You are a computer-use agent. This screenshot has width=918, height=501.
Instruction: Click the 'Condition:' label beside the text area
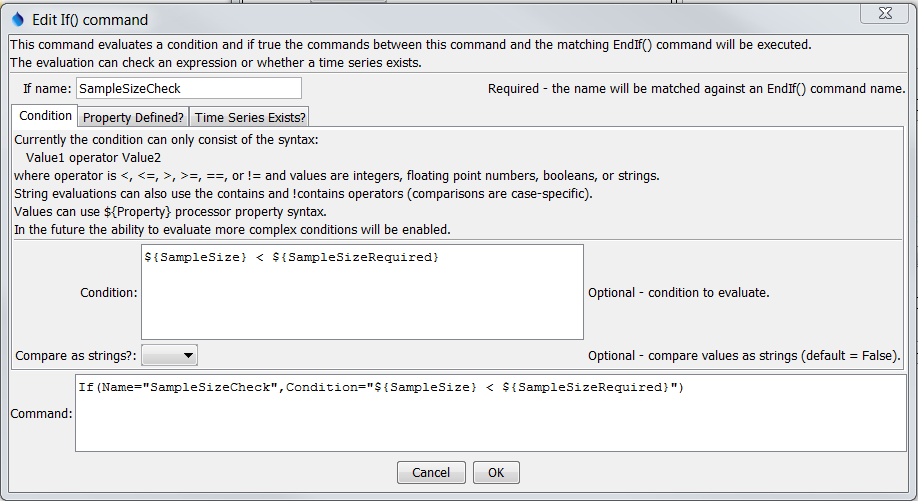[109, 293]
